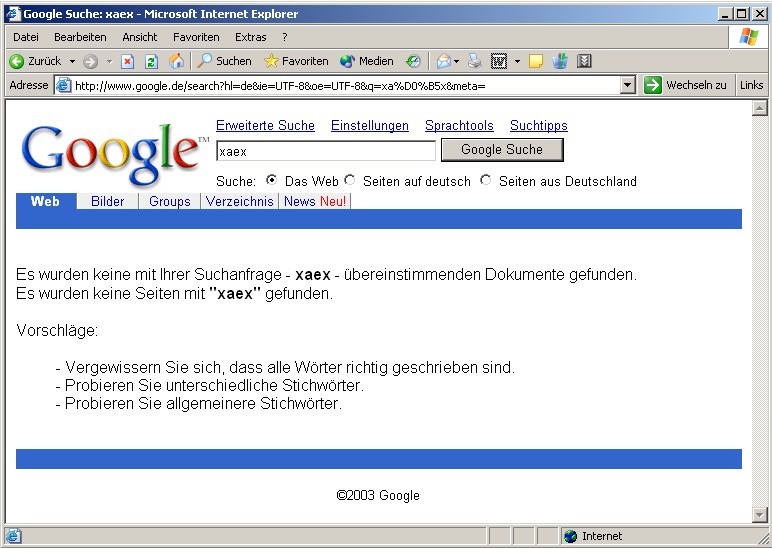The height and width of the screenshot is (548, 772).
Task: Open the Favoriten menu in menu bar
Action: 196,37
